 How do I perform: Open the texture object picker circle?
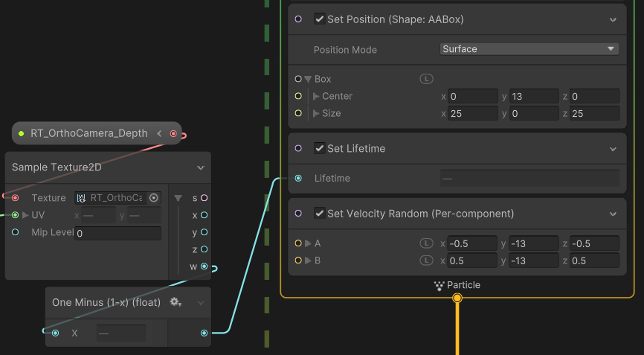point(154,198)
